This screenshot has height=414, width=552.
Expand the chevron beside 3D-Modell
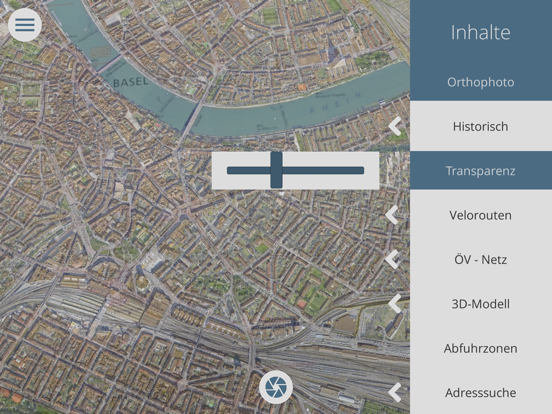tap(396, 304)
